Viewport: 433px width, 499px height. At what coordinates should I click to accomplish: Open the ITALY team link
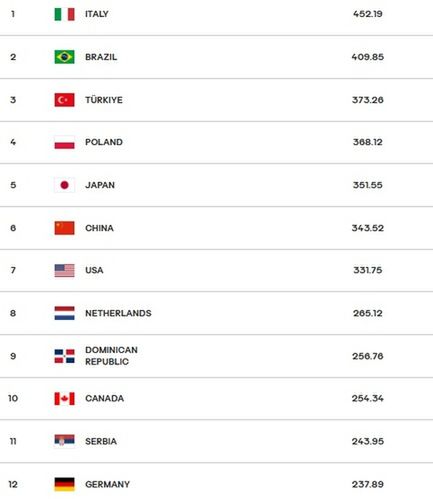[97, 14]
